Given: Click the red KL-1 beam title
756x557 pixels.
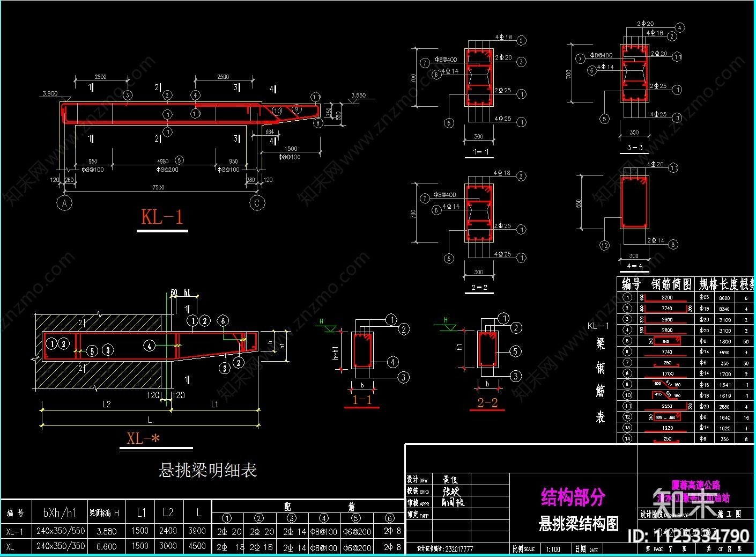Looking at the screenshot, I should pyautogui.click(x=162, y=217).
